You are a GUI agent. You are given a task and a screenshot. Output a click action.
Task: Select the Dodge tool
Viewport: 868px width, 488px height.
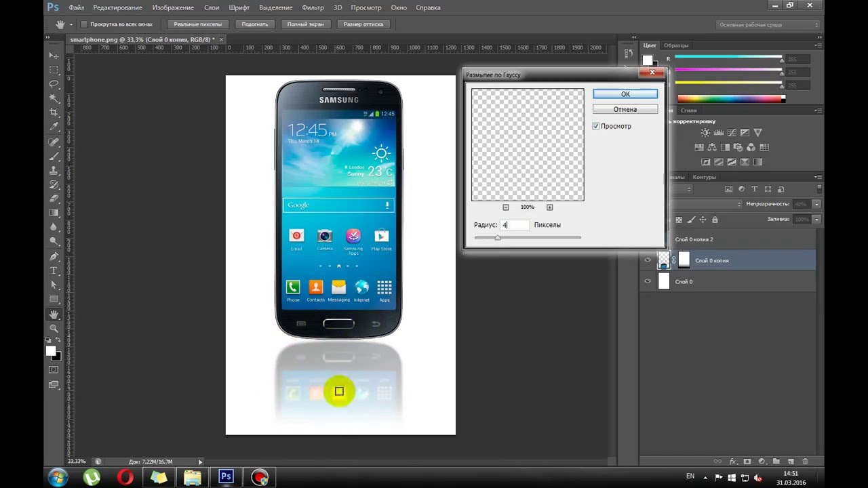point(54,241)
